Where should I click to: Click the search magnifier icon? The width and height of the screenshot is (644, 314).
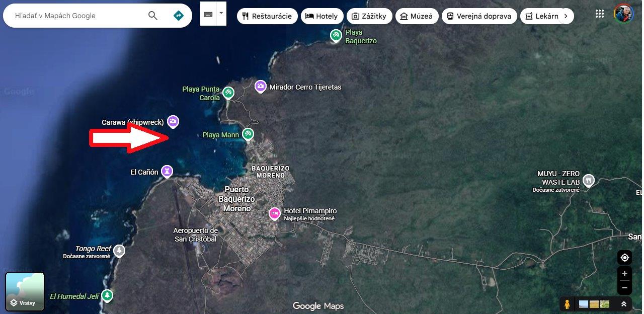tap(153, 16)
